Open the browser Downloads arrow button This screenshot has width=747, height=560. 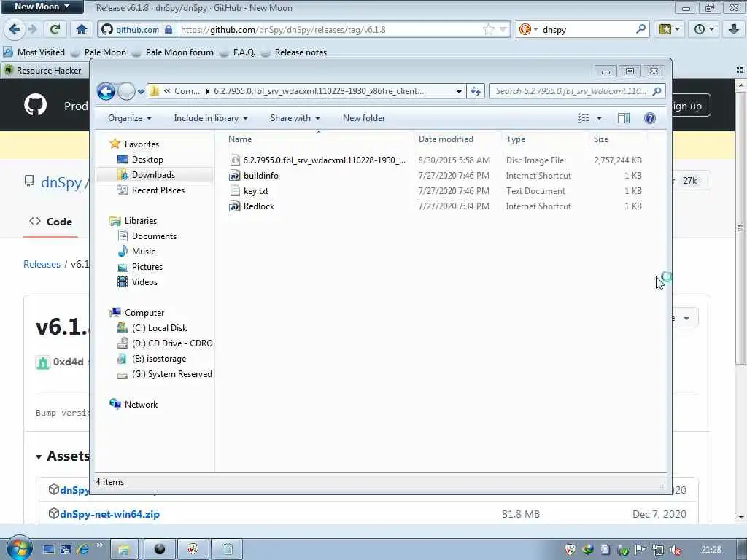click(734, 29)
